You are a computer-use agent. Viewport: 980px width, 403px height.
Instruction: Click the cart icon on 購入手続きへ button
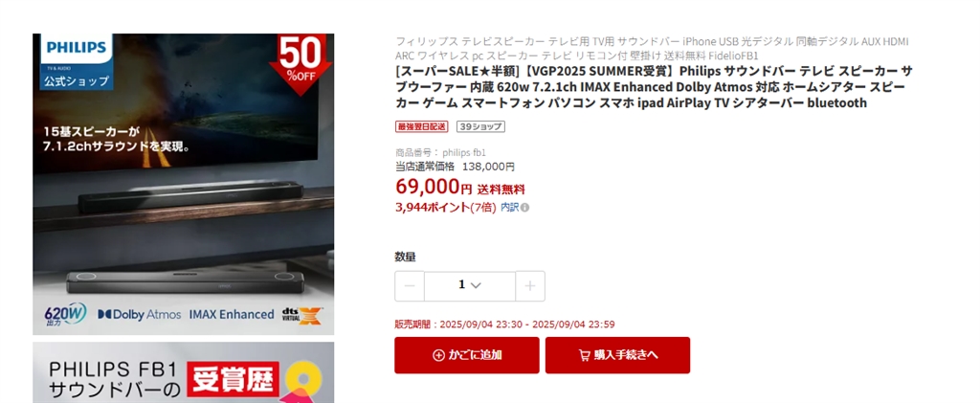(x=585, y=355)
